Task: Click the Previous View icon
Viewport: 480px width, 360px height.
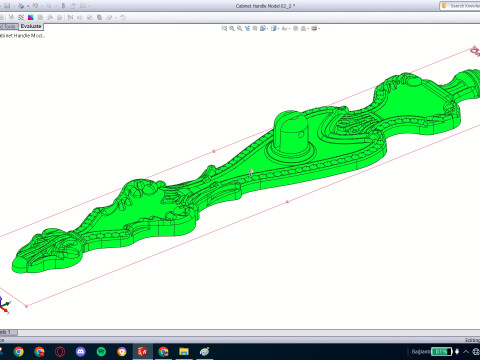Action: (x=240, y=28)
